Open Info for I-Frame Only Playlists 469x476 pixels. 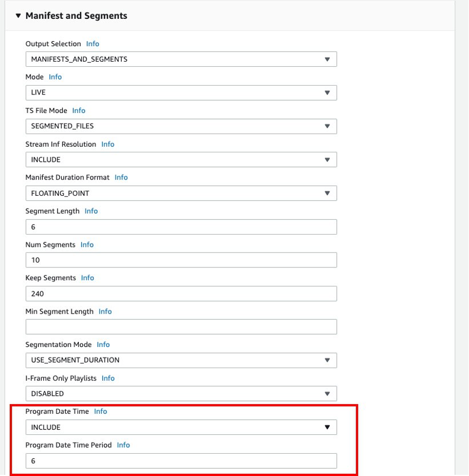tap(108, 378)
